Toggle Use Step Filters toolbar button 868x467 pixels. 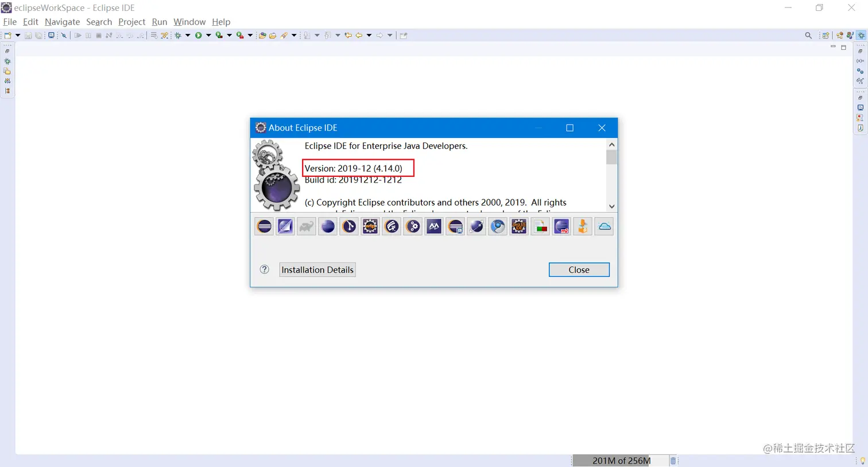[x=165, y=35]
